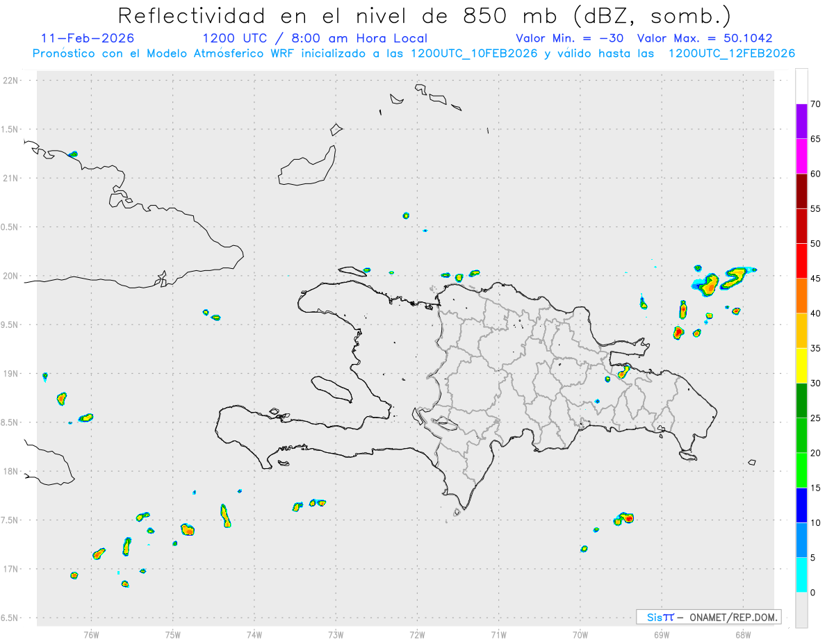Click the colorbar label '0'
This screenshot has height=644, width=834.
[x=812, y=593]
